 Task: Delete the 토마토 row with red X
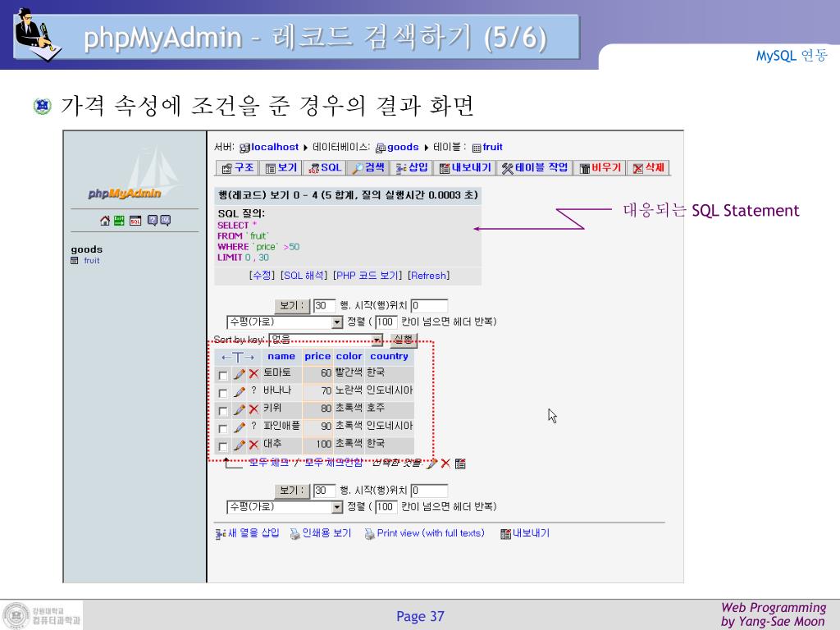(x=254, y=374)
